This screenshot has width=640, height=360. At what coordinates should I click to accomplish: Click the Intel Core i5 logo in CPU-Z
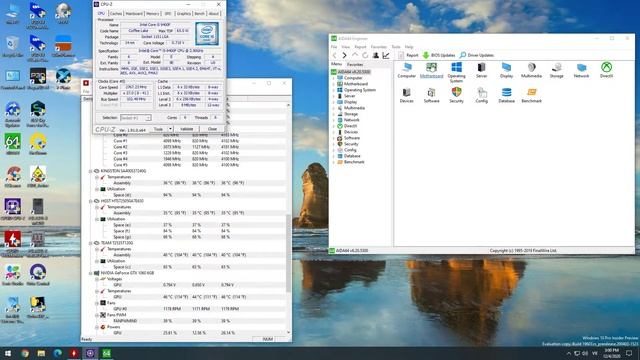pos(207,33)
